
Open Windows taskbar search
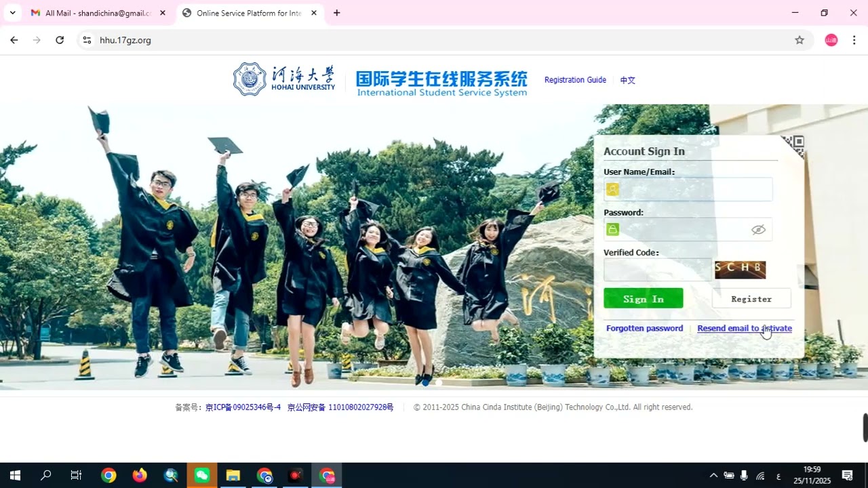point(45,475)
